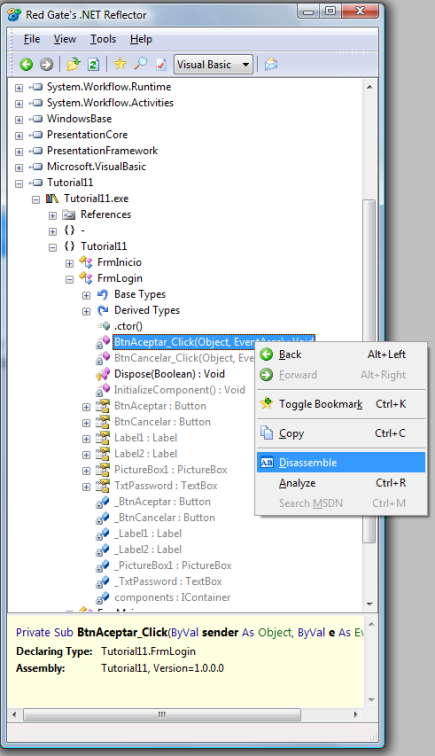Viewport: 435px width, 756px height.
Task: Select the components : IContainer field
Action: point(172,597)
